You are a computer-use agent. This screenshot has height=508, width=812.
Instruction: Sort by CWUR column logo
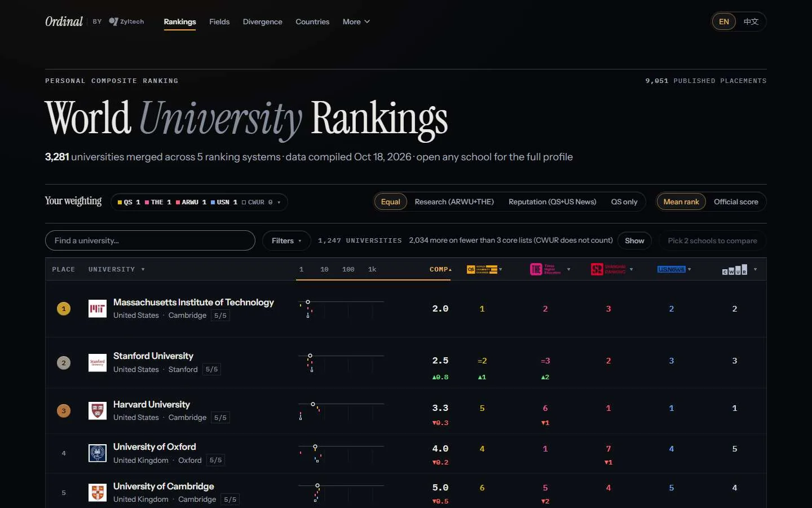pos(735,269)
